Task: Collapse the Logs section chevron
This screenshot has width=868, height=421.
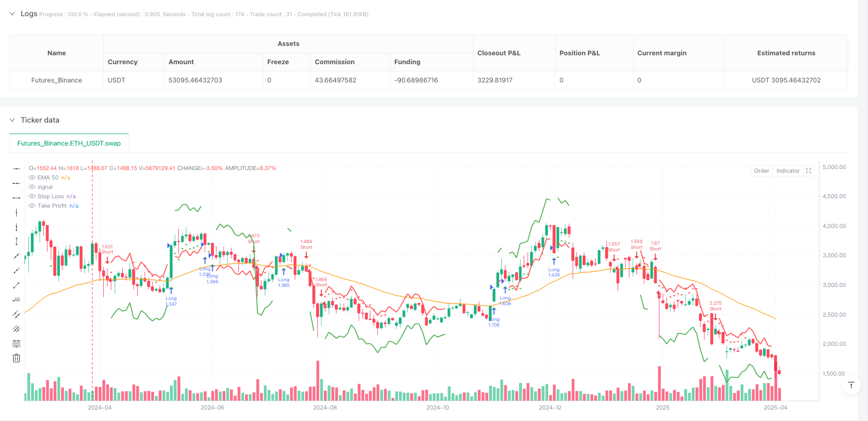Action: [x=12, y=14]
